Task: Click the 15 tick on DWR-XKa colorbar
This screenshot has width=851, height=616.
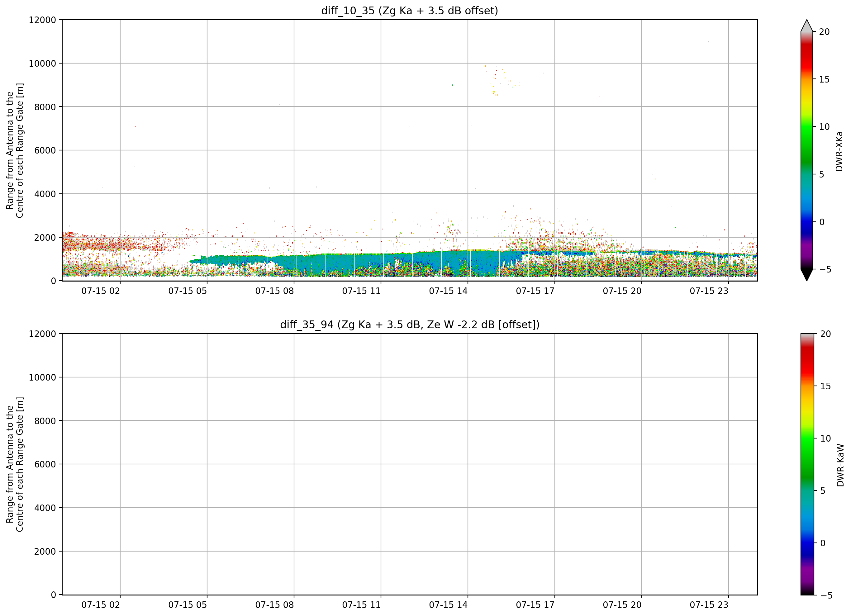Action: tap(824, 79)
